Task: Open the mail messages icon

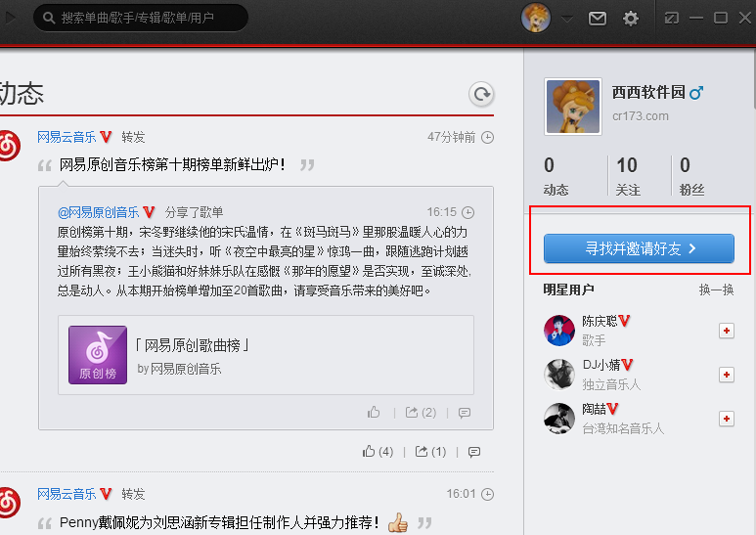Action: pos(598,19)
